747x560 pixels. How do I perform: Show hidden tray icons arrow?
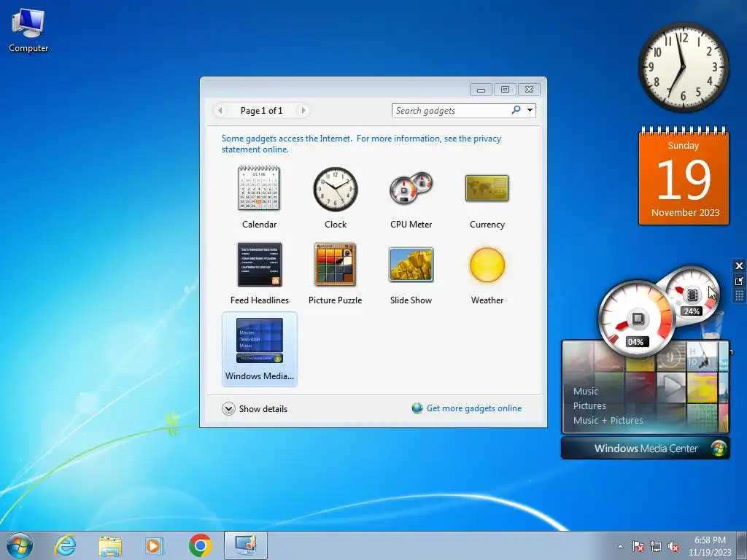pyautogui.click(x=620, y=546)
